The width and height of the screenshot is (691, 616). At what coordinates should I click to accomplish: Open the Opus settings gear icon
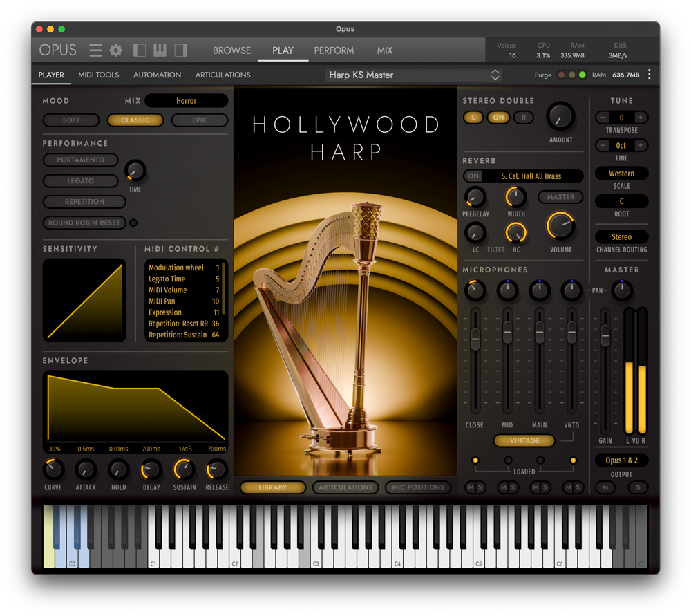[115, 50]
